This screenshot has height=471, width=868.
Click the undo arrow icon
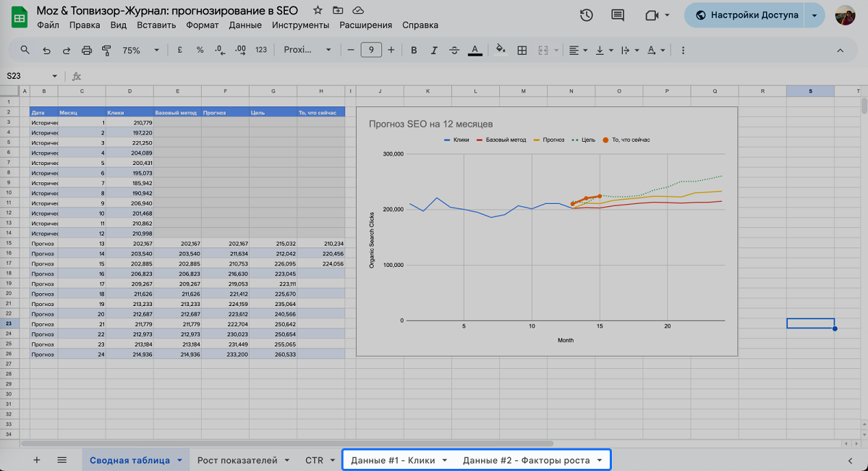47,50
